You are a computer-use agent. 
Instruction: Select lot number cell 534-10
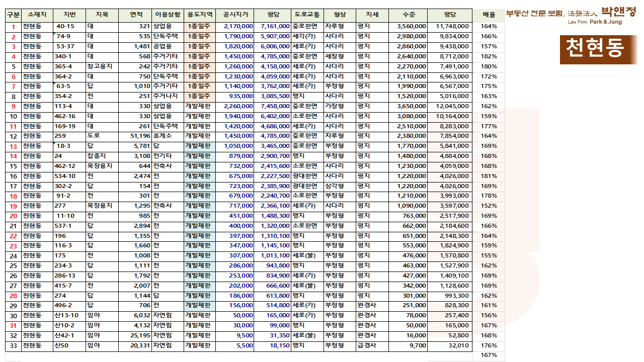69,176
